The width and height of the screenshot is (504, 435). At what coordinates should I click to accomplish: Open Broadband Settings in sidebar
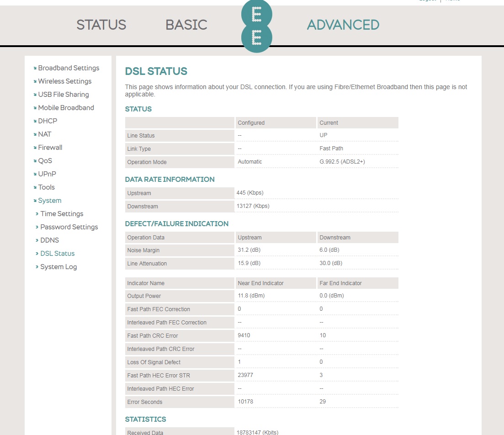(69, 68)
